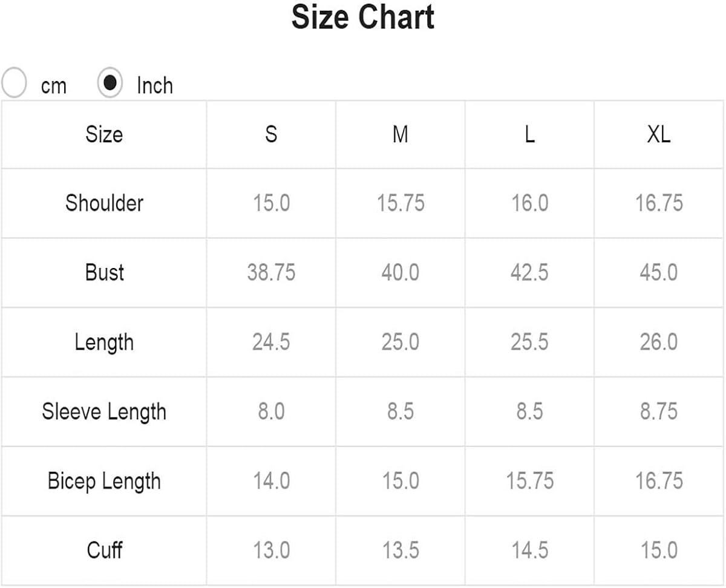The width and height of the screenshot is (726, 588).
Task: Select the S size column header
Action: click(x=271, y=134)
